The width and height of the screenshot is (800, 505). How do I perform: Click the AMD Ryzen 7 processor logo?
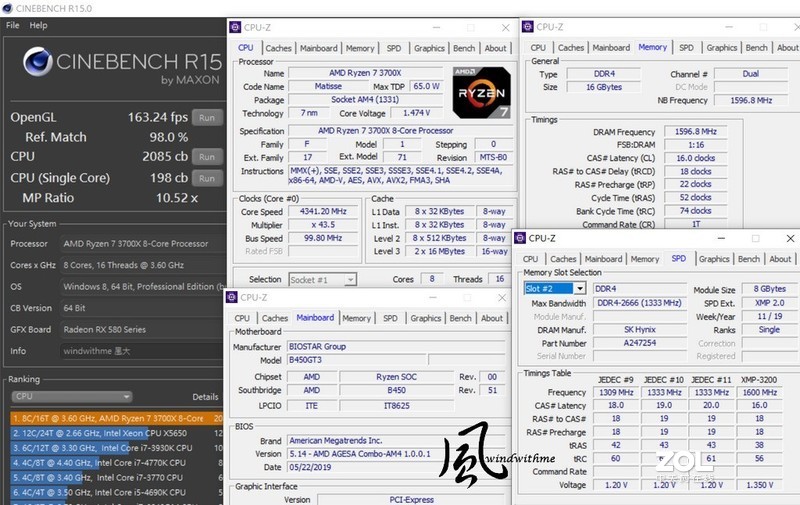[x=481, y=92]
